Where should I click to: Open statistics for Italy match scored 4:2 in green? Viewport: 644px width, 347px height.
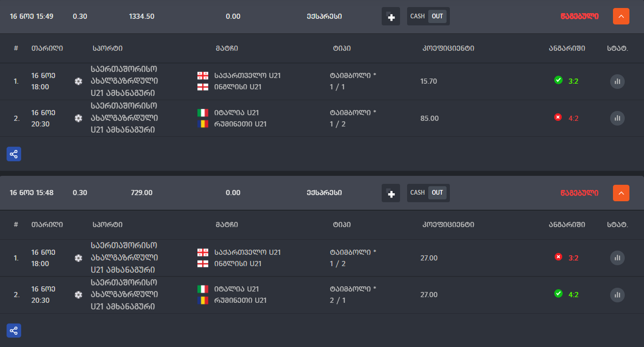[617, 295]
